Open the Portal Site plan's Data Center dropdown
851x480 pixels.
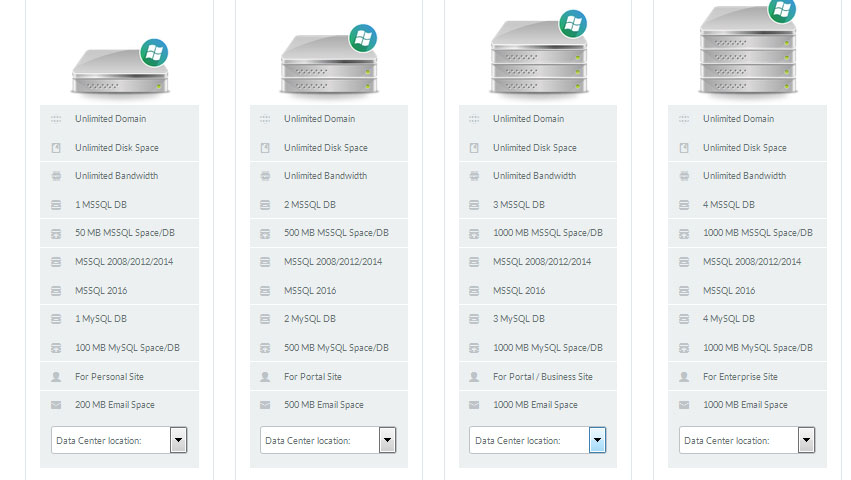[328, 440]
